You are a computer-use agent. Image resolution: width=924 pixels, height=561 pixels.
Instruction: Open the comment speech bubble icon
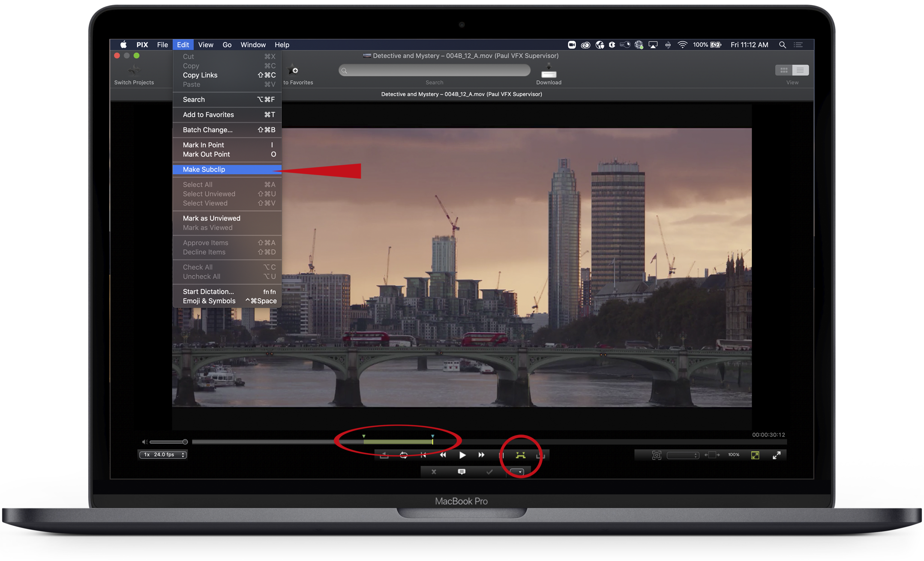tap(462, 471)
